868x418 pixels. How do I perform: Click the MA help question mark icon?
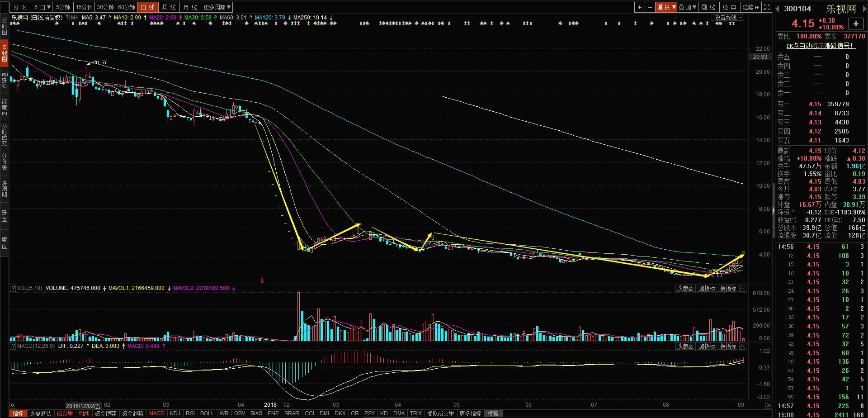(67, 18)
